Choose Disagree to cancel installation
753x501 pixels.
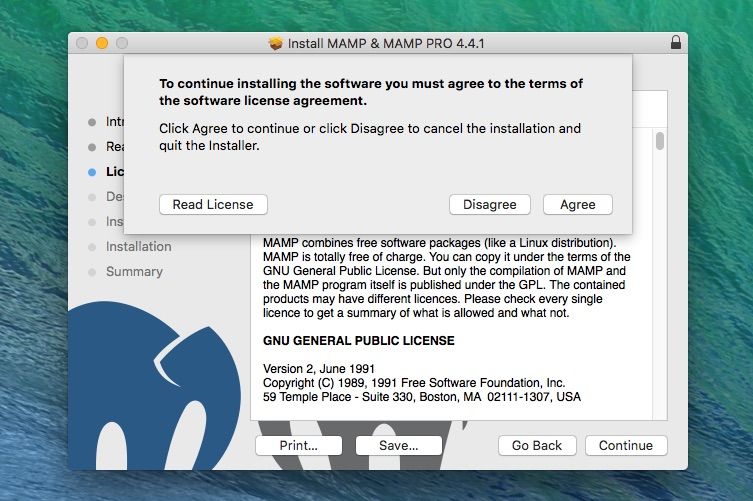[490, 205]
